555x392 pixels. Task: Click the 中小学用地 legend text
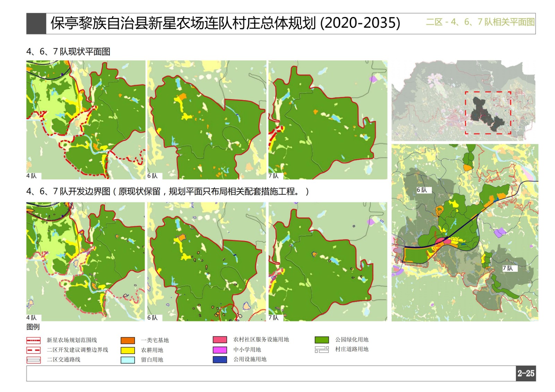point(247,349)
